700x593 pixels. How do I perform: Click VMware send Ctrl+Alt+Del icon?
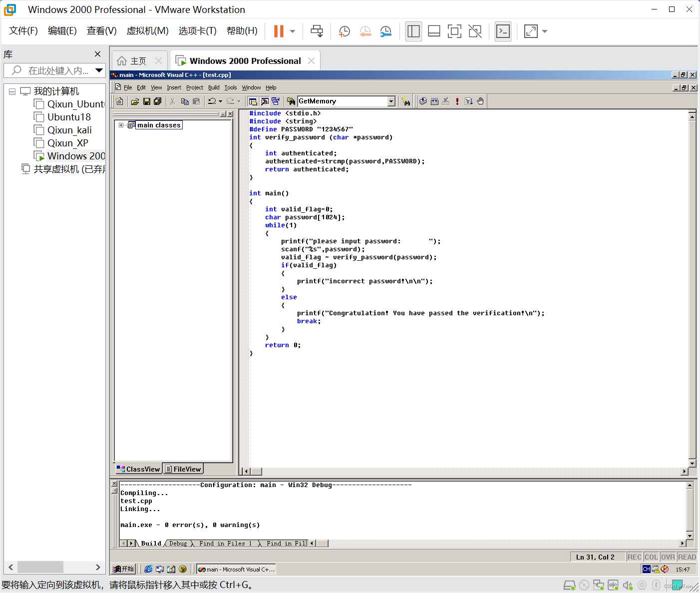pyautogui.click(x=317, y=31)
